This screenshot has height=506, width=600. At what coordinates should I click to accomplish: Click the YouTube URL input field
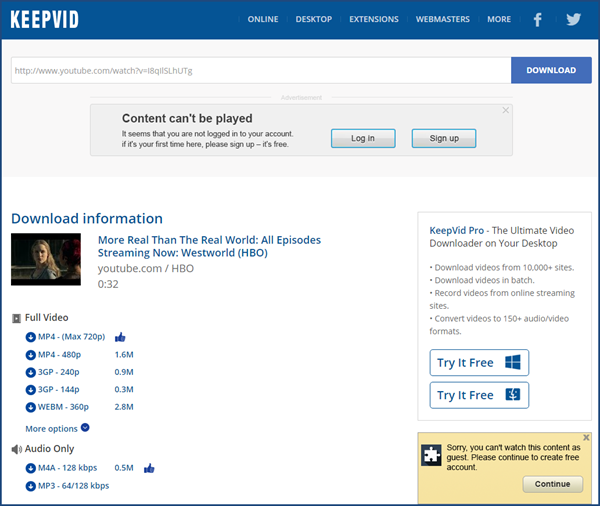(261, 70)
